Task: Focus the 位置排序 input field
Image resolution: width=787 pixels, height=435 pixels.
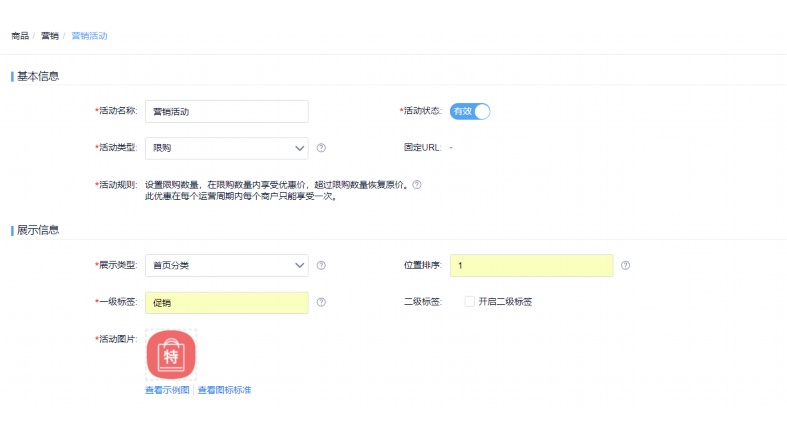Action: 532,265
